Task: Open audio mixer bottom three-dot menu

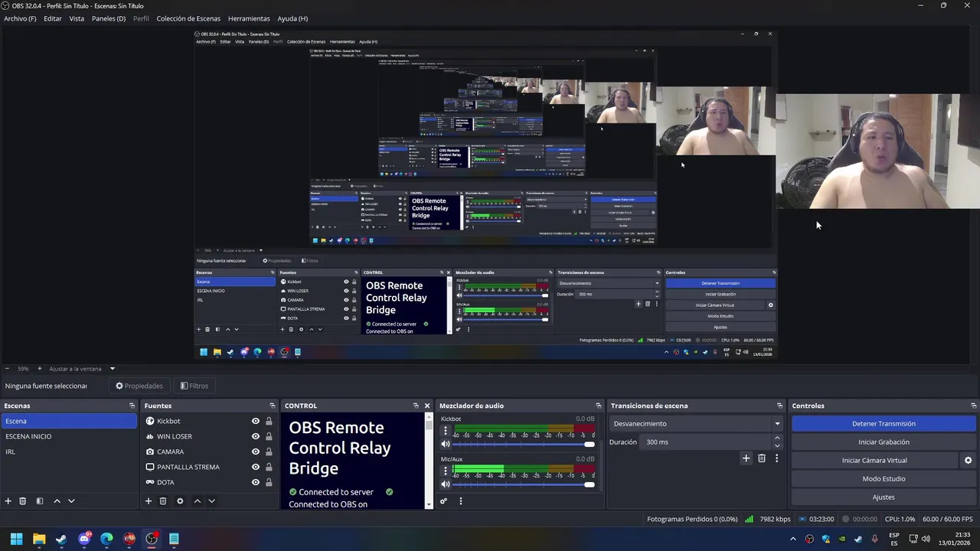Action: (x=460, y=501)
